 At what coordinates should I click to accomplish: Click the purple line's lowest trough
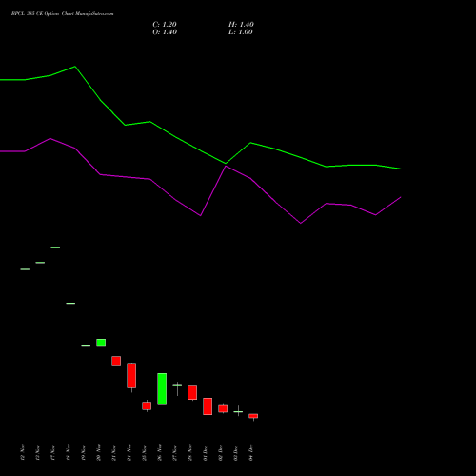(x=301, y=223)
